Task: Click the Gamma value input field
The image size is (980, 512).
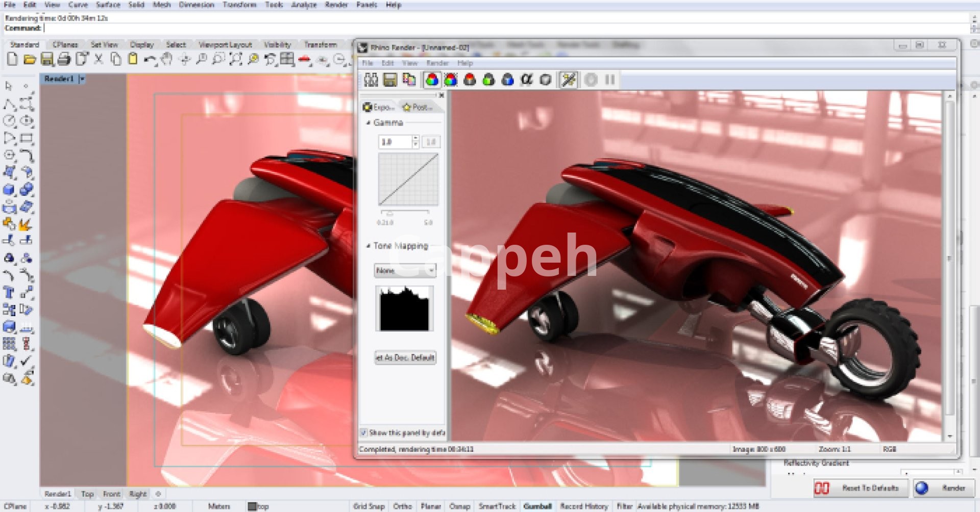Action: [x=395, y=142]
